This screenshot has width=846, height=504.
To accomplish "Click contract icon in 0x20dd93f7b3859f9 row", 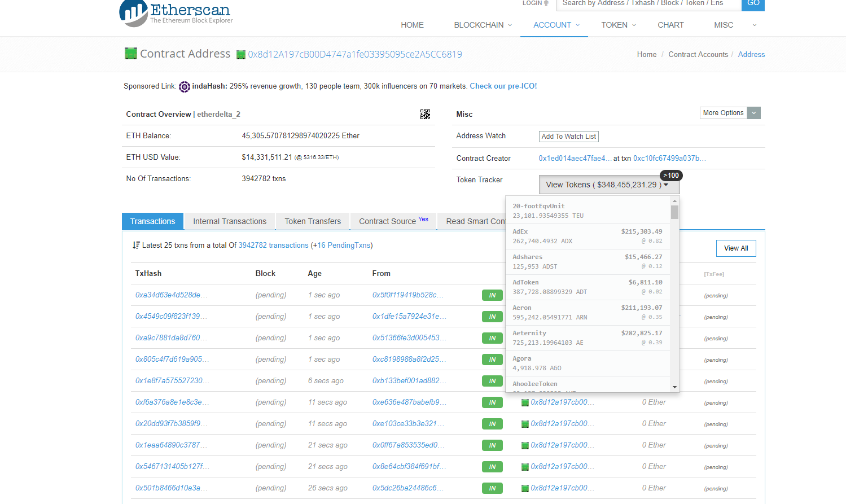I will point(525,424).
